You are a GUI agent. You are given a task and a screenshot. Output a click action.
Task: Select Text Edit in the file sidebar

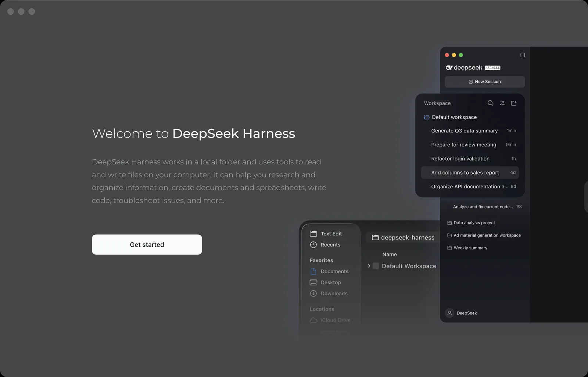326,234
